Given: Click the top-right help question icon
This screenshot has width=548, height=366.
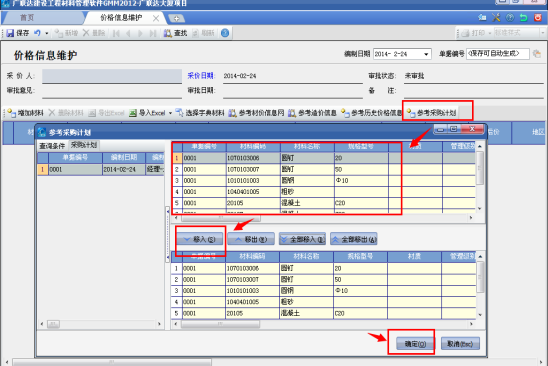Looking at the screenshot, I should (510, 17).
